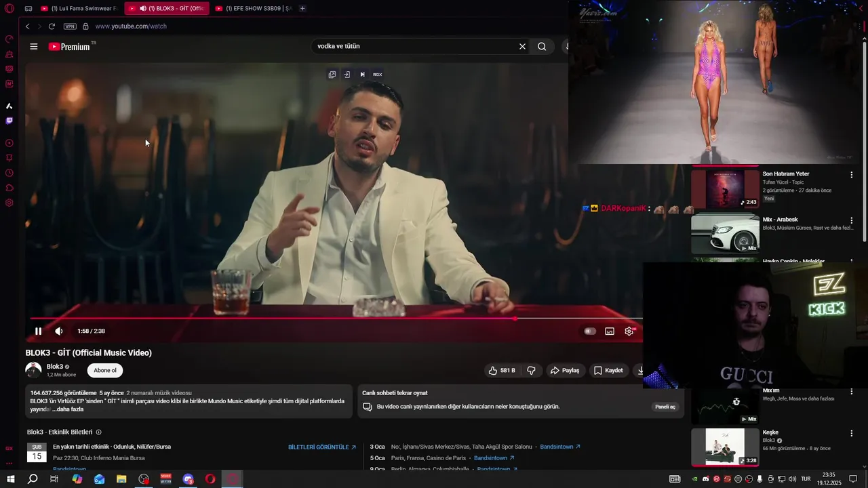Open options menu for 'Keşke' video
Viewport: 868px width, 488px height.
(x=852, y=433)
